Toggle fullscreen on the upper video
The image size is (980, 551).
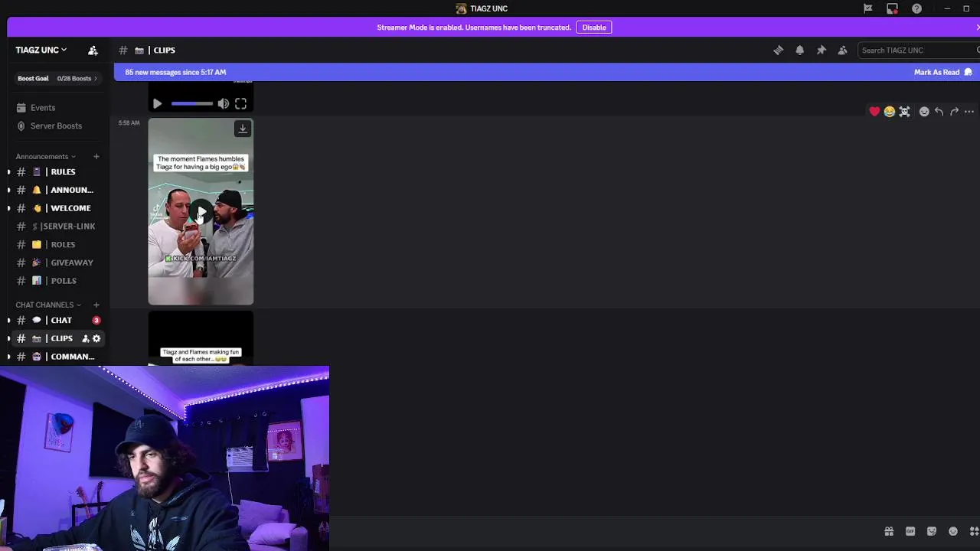point(240,103)
